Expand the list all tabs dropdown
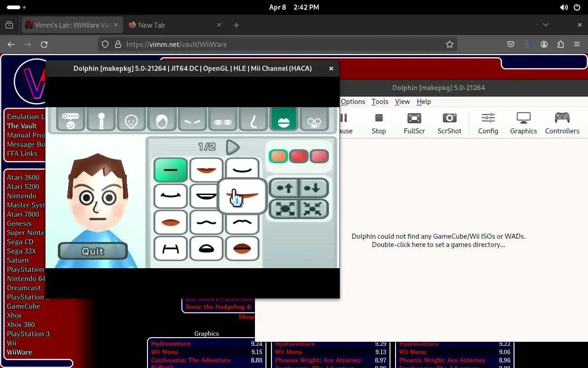 click(x=546, y=25)
